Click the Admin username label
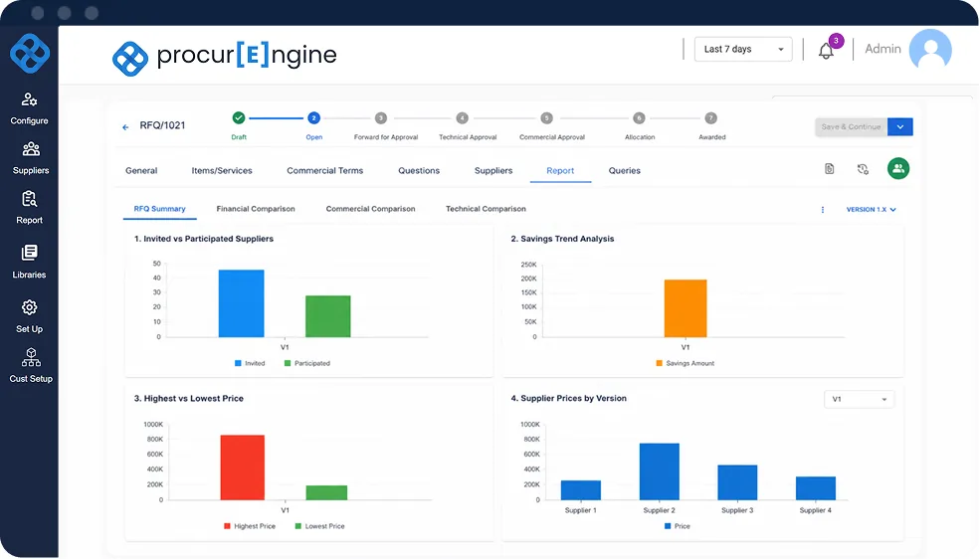Screen dimensions: 980x559 (882, 49)
